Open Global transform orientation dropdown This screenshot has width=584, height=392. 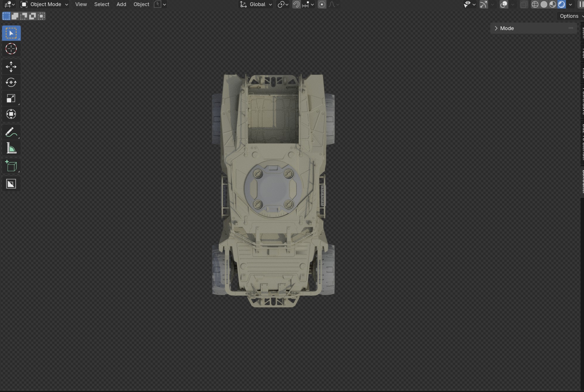(256, 4)
